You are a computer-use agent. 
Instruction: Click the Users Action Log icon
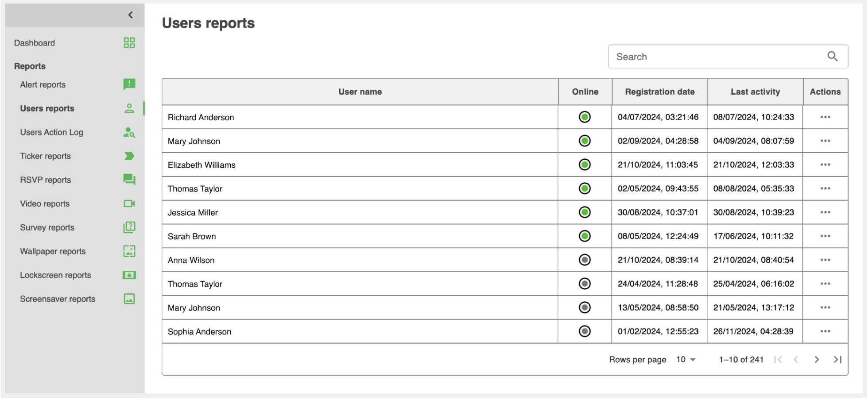coord(129,132)
